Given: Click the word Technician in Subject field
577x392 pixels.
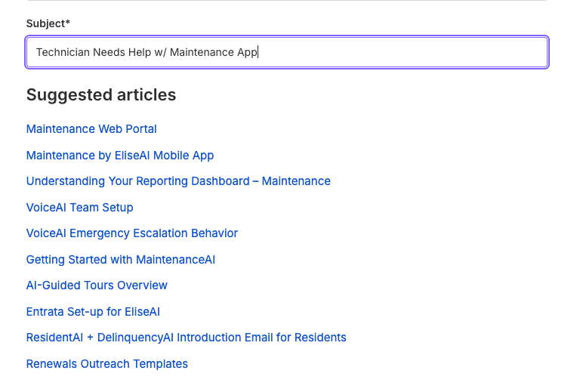Looking at the screenshot, I should (63, 52).
